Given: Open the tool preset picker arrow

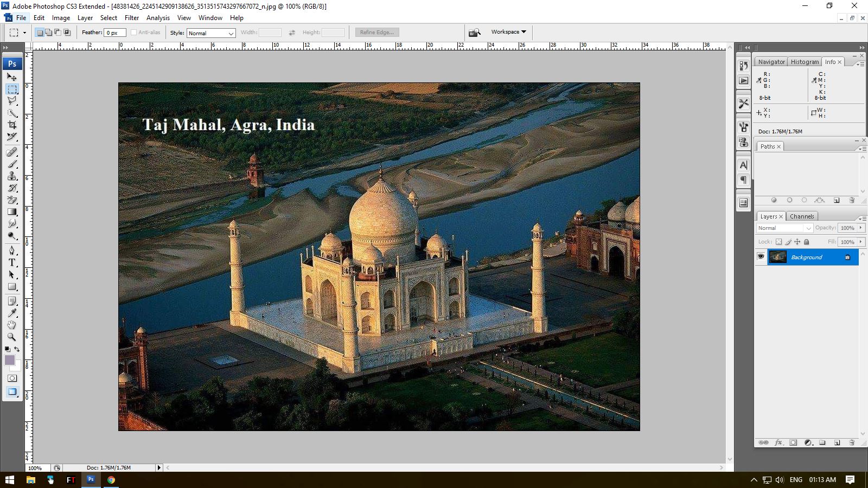Looking at the screenshot, I should point(24,33).
